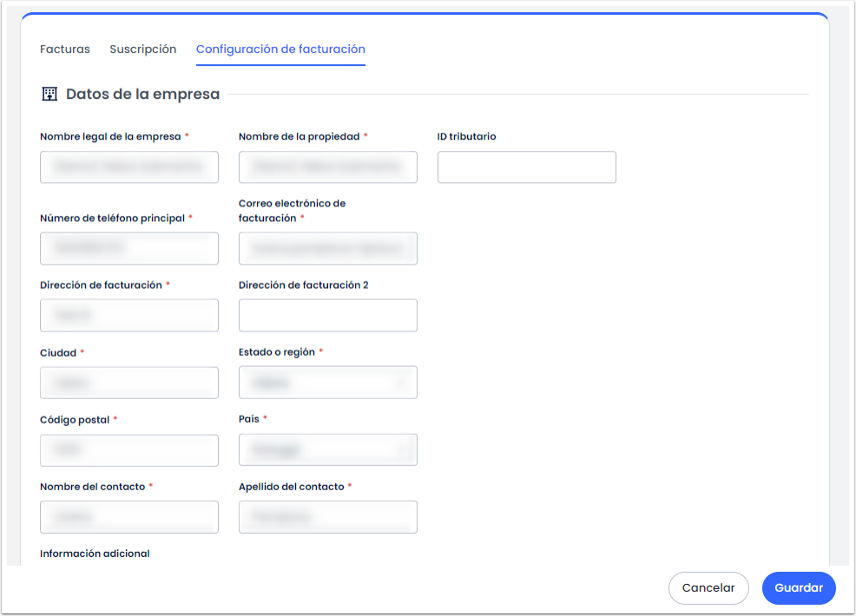Focus the ID tributario field

(x=526, y=167)
